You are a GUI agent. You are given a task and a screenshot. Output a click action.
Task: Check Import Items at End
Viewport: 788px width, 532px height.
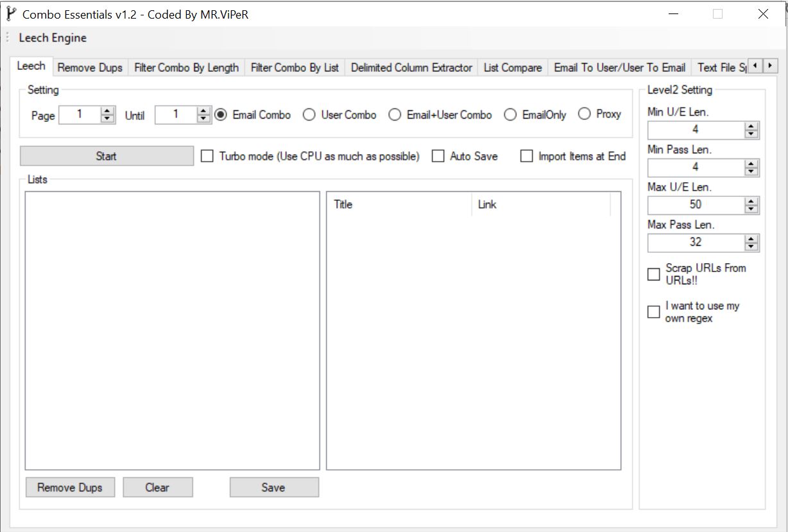pyautogui.click(x=527, y=156)
